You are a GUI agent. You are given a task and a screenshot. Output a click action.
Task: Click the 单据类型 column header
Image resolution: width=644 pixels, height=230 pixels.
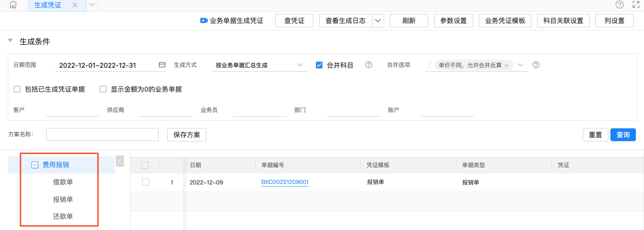tap(474, 165)
